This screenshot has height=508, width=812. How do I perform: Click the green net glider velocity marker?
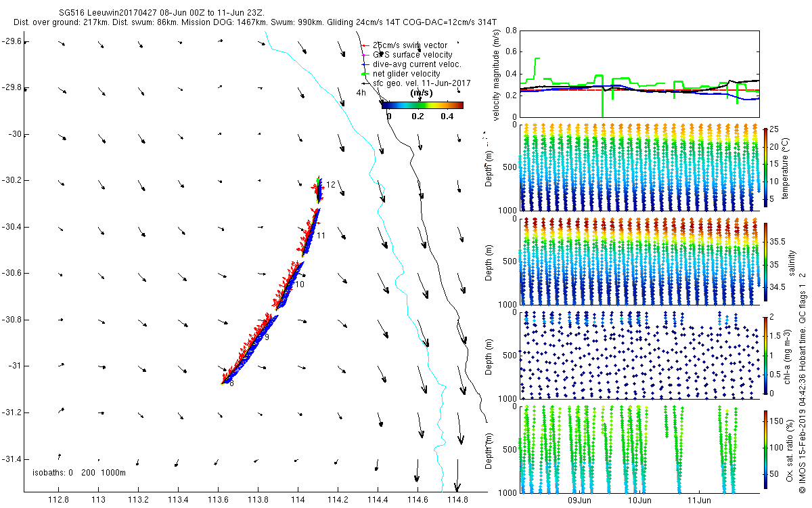pyautogui.click(x=364, y=74)
